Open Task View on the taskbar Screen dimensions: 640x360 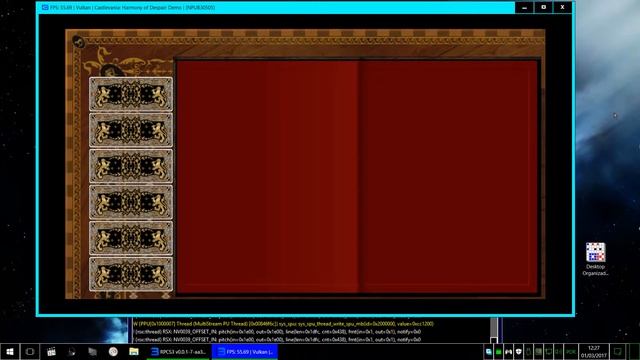pyautogui.click(x=30, y=352)
